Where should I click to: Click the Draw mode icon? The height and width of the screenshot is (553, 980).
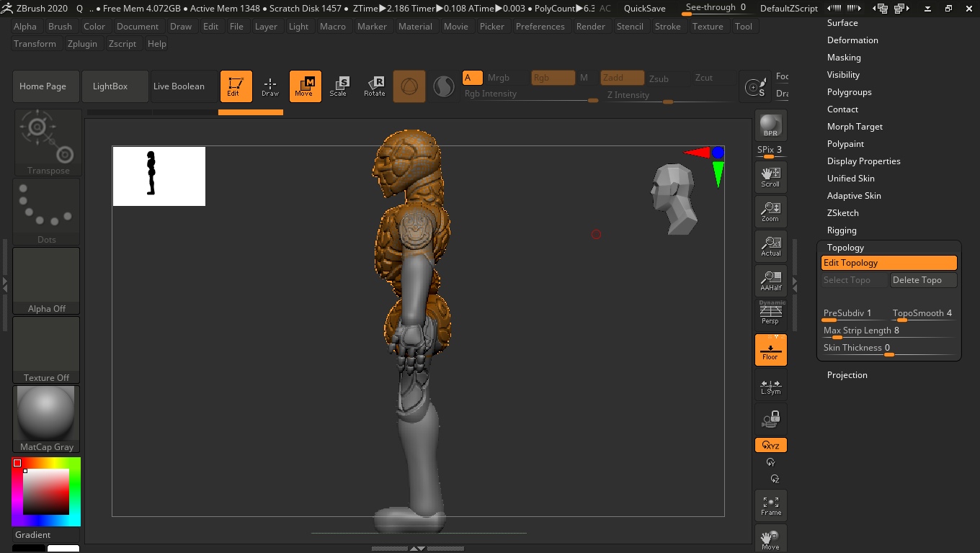[270, 86]
